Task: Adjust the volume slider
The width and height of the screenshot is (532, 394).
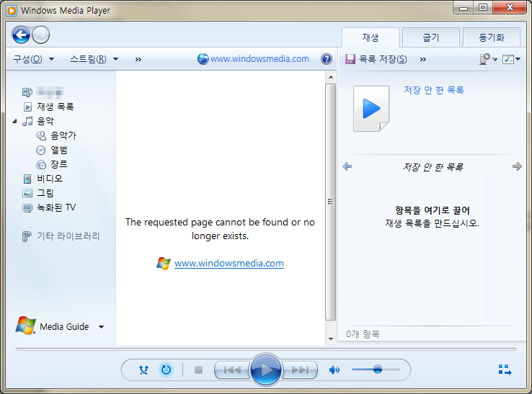Action: [376, 370]
